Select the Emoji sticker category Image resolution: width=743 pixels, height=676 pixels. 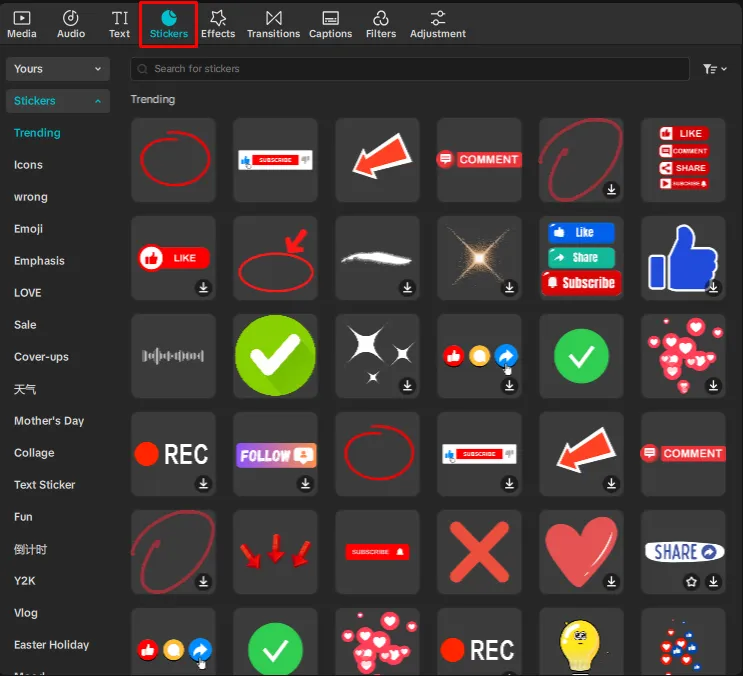point(28,229)
